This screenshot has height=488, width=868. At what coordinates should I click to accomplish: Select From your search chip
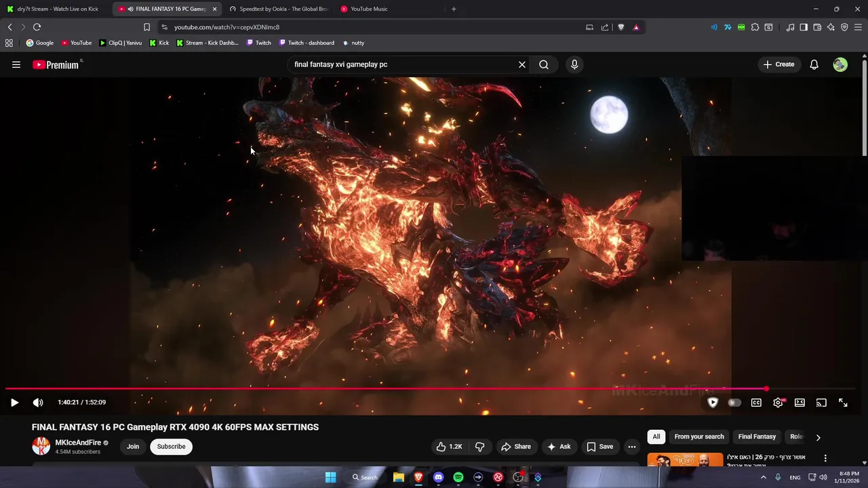click(x=699, y=436)
